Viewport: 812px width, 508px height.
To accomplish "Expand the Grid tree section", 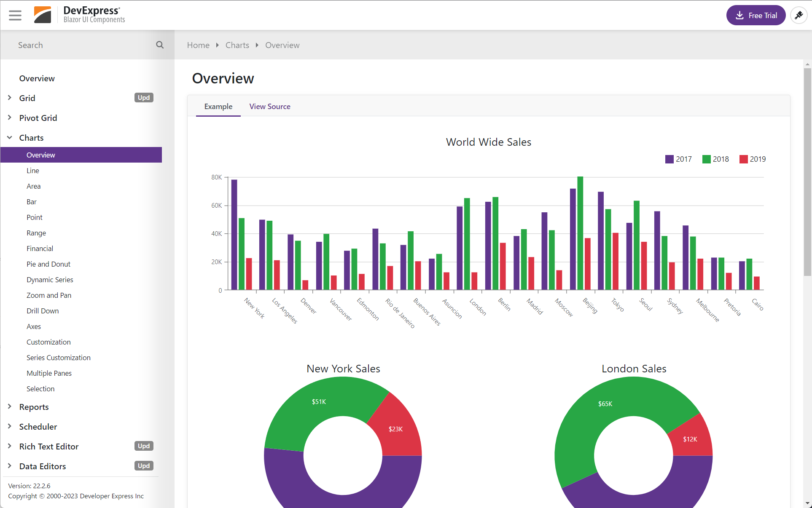I will [x=10, y=98].
